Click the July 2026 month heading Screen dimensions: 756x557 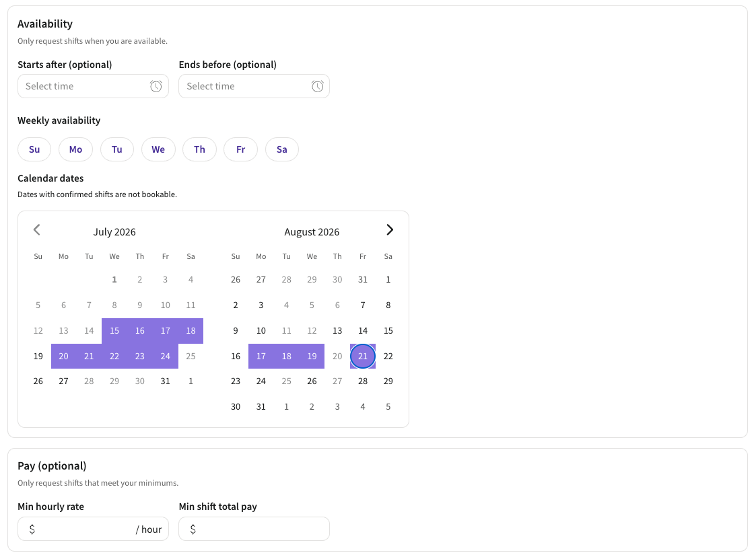(114, 232)
